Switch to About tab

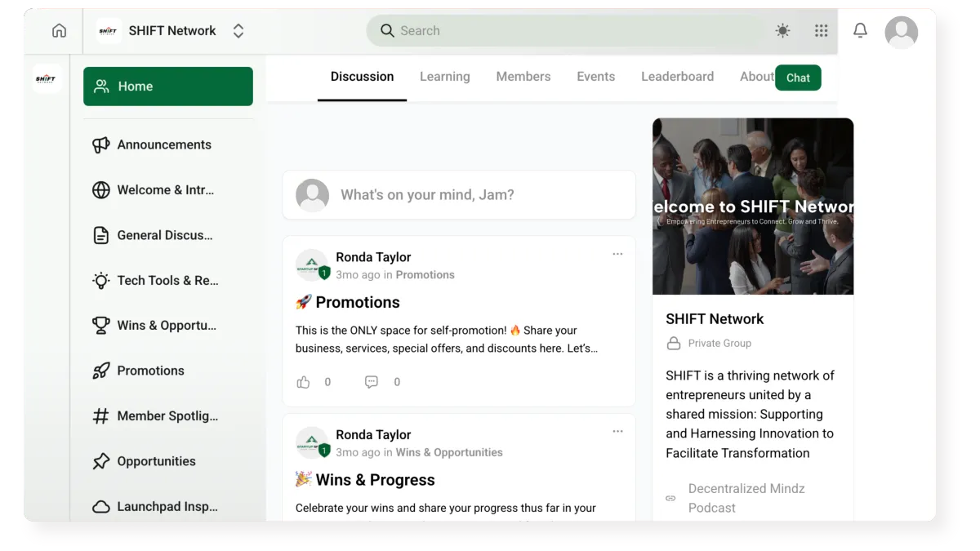[x=756, y=77]
